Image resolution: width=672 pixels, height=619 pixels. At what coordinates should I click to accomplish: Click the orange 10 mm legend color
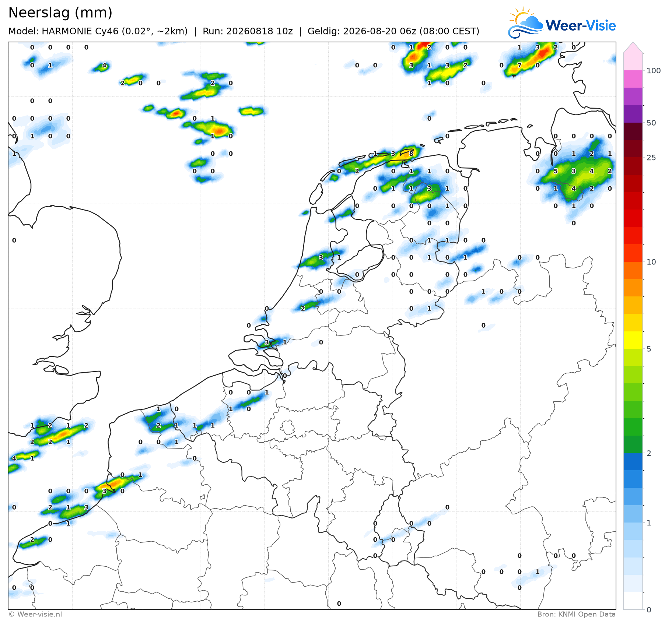(633, 270)
